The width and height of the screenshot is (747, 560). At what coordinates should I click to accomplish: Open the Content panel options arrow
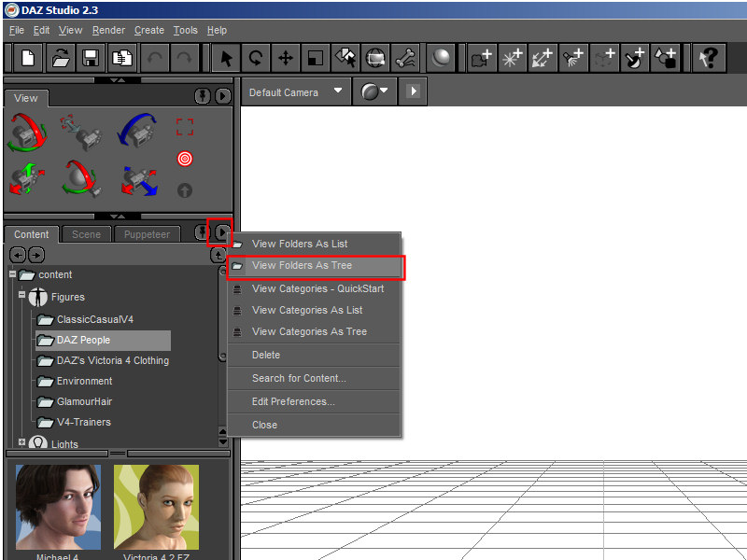pos(222,232)
